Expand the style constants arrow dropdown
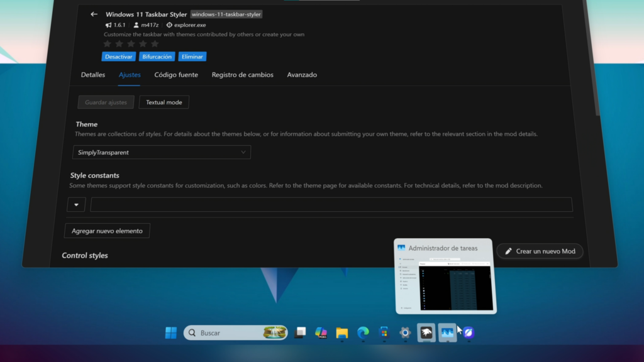Image resolution: width=644 pixels, height=362 pixels. point(76,204)
